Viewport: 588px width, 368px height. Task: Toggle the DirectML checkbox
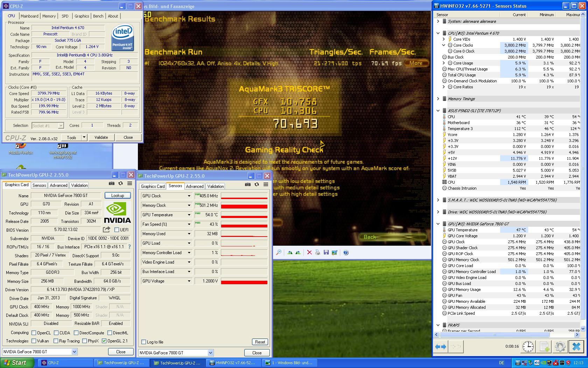pyautogui.click(x=110, y=333)
